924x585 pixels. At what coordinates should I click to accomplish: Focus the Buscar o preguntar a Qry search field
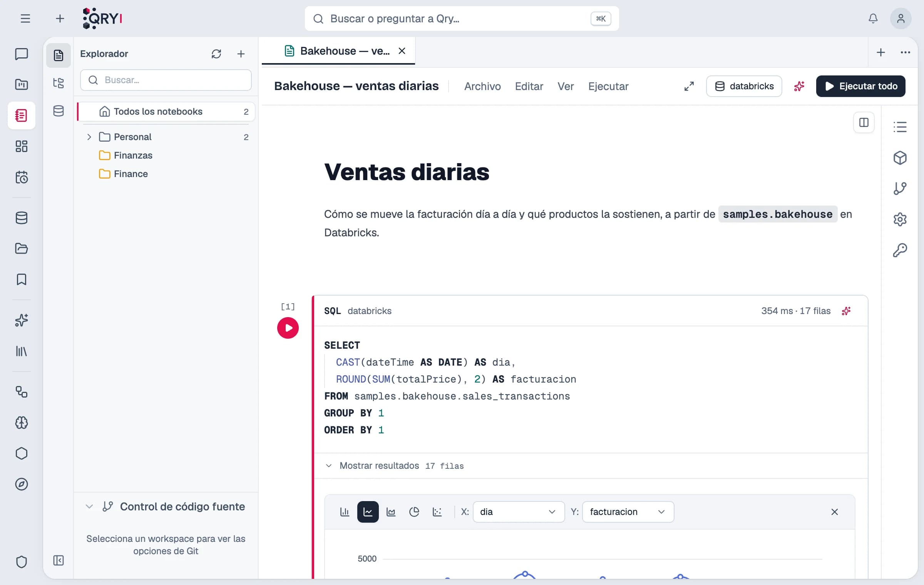coord(462,18)
